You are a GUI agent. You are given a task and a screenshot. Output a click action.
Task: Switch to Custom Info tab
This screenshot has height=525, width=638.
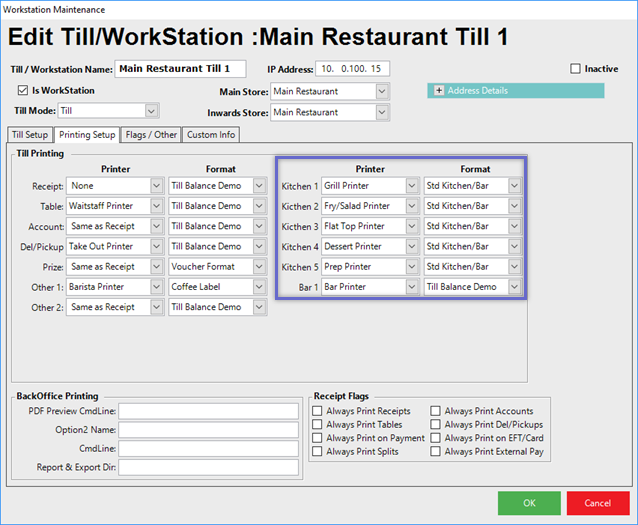[x=211, y=135]
